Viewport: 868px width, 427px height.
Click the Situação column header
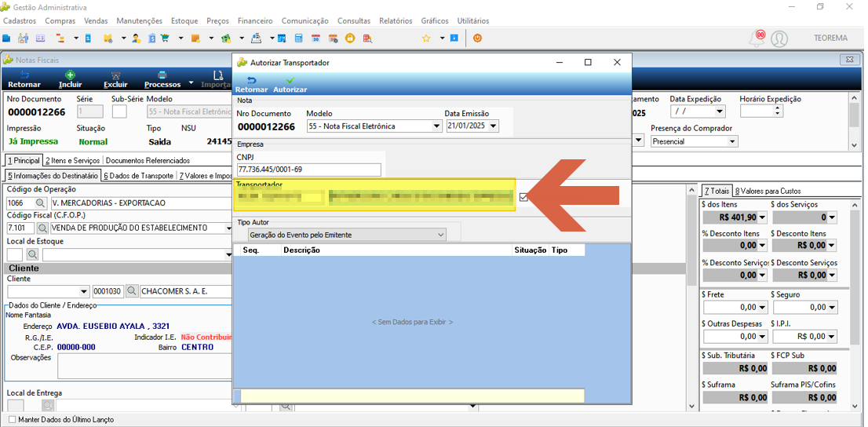(531, 250)
